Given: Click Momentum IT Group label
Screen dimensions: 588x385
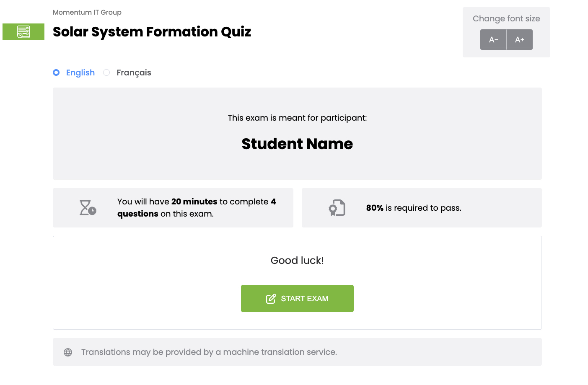Looking at the screenshot, I should [87, 12].
